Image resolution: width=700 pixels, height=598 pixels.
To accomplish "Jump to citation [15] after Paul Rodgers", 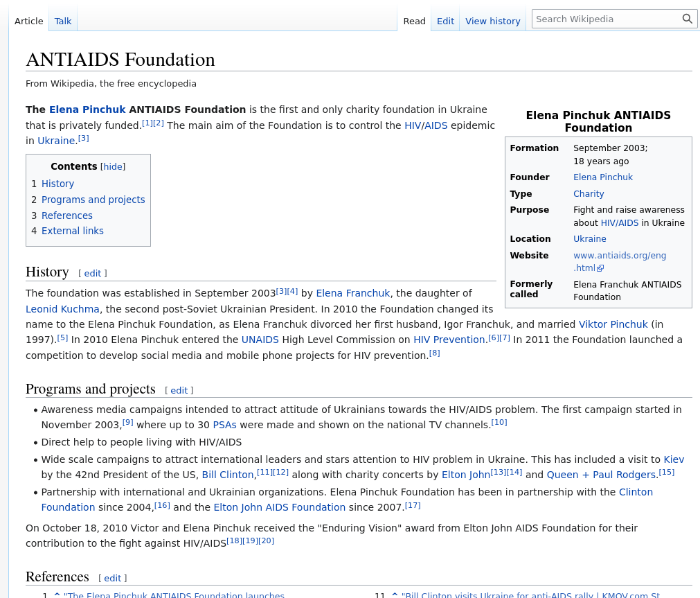I will point(667,472).
